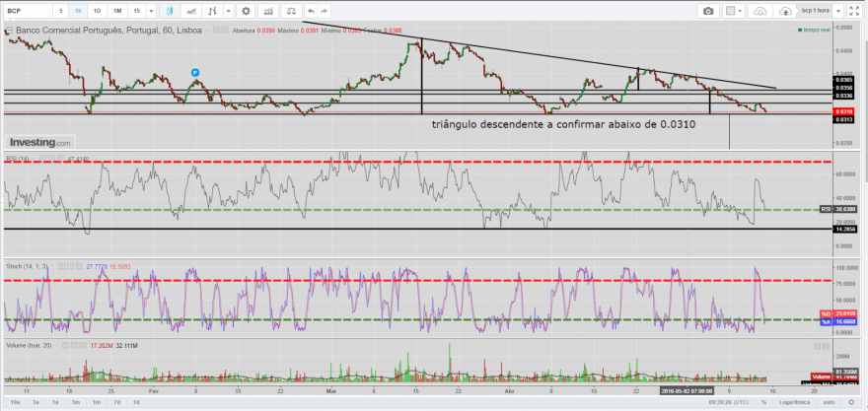Click the Stoch (14, 1, 3) indicator legend
868x411 pixels.
[x=29, y=266]
